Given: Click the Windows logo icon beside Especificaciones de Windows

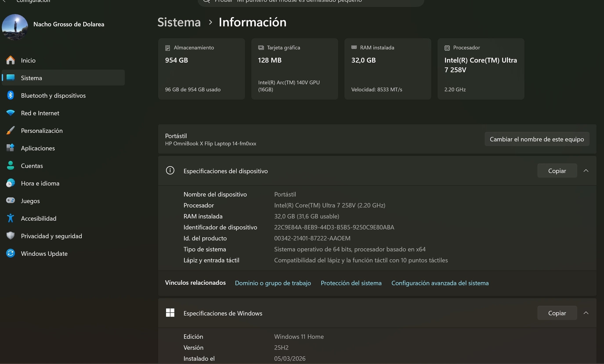Looking at the screenshot, I should [170, 313].
